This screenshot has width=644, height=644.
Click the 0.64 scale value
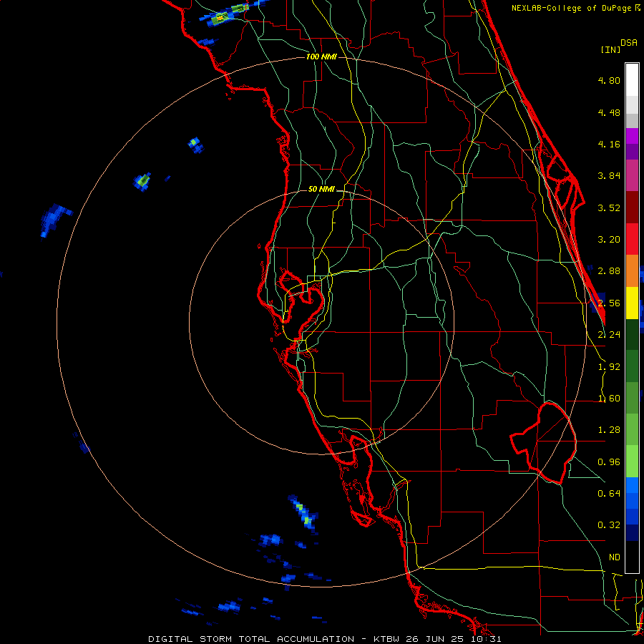tap(609, 493)
